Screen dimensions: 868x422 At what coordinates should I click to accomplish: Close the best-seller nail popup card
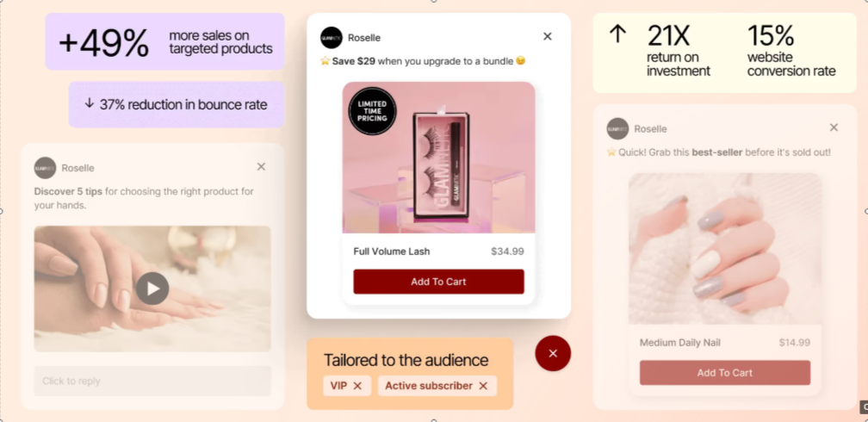834,127
